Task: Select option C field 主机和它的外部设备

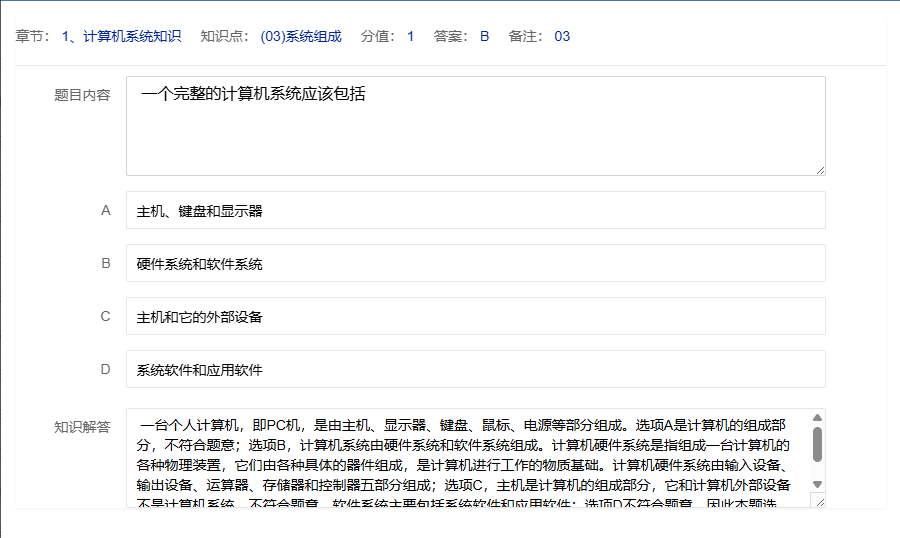Action: tap(475, 317)
